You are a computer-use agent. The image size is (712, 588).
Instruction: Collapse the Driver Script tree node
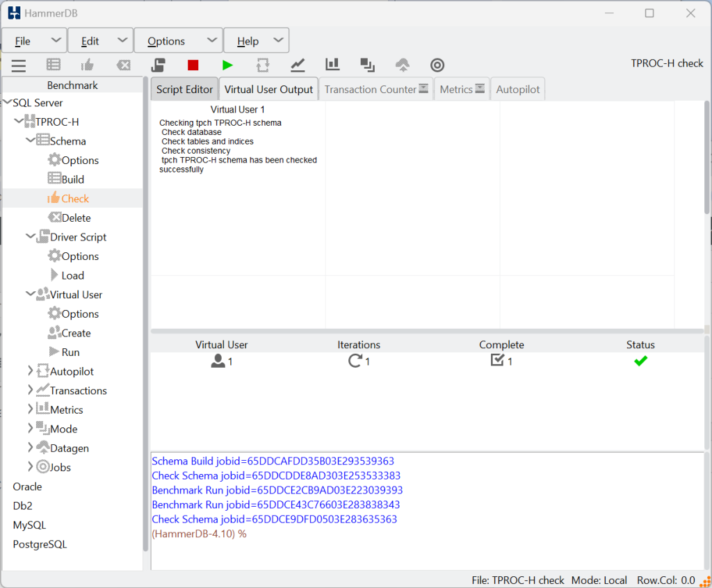[31, 236]
